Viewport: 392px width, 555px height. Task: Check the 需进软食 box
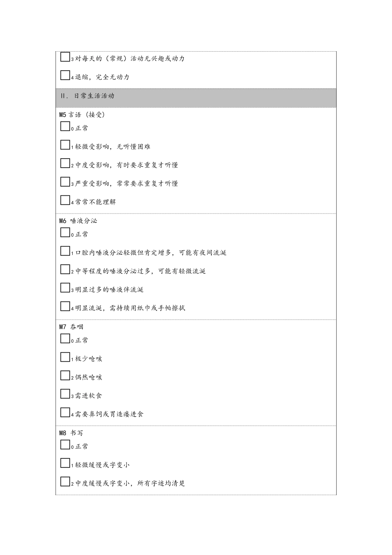coord(65,394)
